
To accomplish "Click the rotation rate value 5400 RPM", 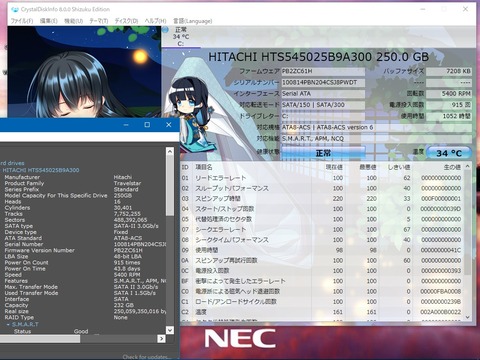I will [449, 94].
